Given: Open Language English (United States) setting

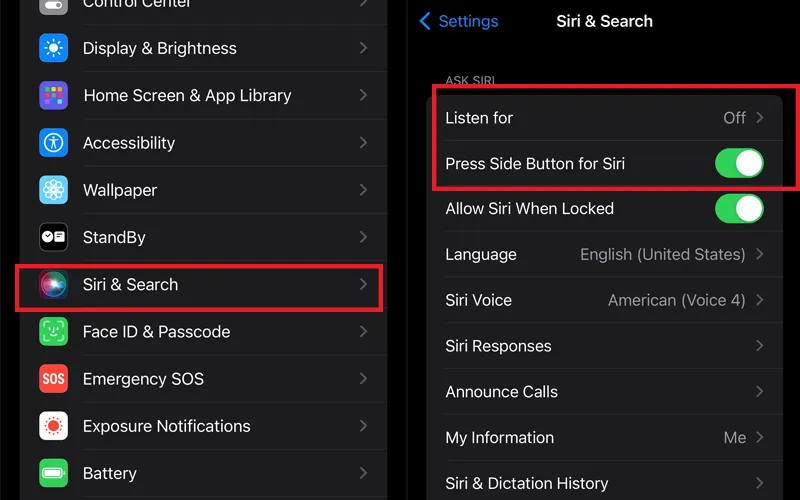Looking at the screenshot, I should [x=605, y=254].
